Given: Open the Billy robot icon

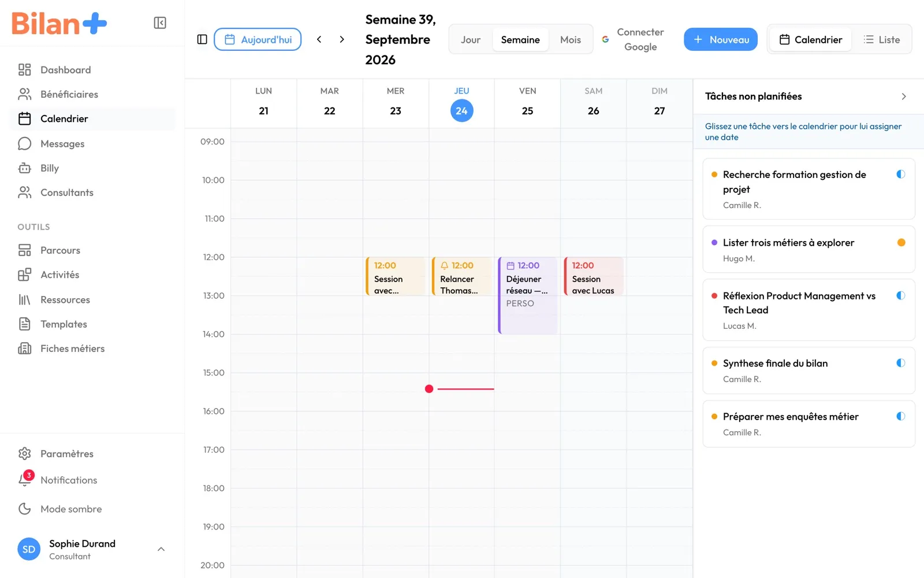Looking at the screenshot, I should (x=24, y=168).
